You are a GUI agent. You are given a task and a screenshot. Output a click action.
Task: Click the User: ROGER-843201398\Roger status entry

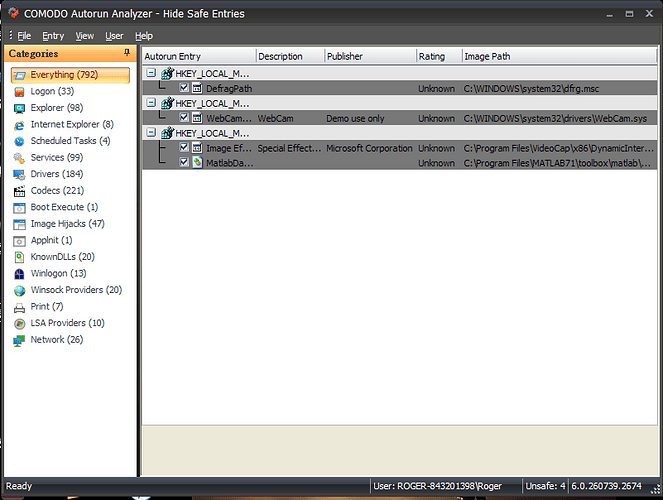pos(437,486)
